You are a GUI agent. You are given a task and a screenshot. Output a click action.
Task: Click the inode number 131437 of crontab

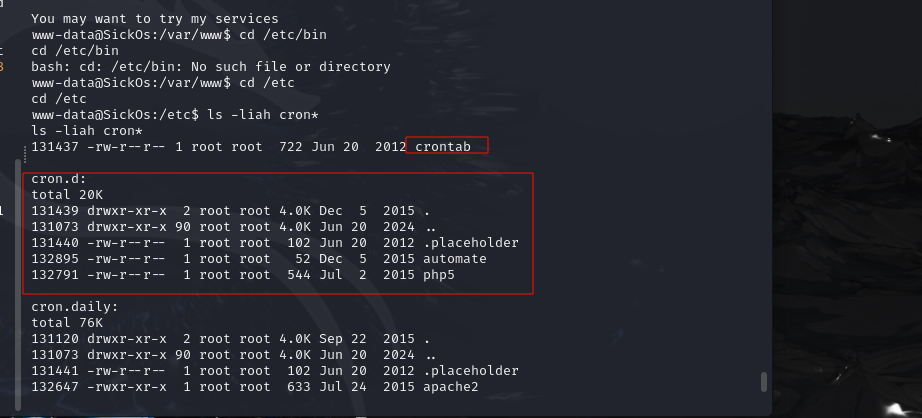pyautogui.click(x=55, y=146)
